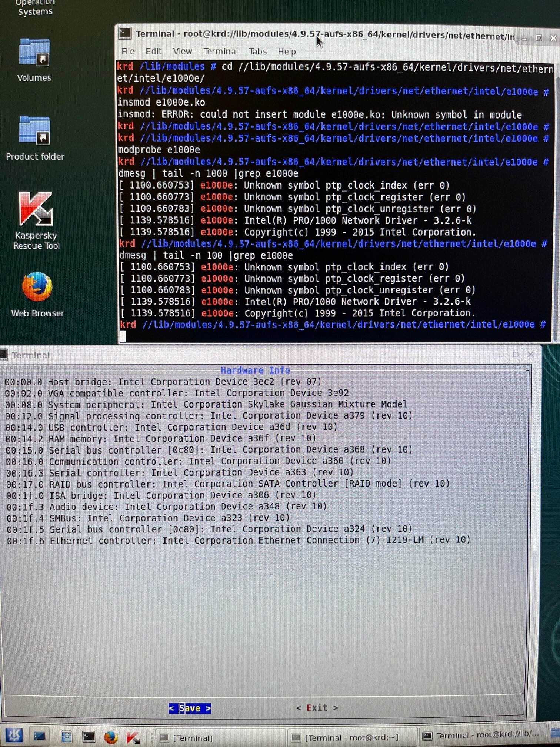Click the insmod ERROR unknown symbol line

pyautogui.click(x=320, y=114)
